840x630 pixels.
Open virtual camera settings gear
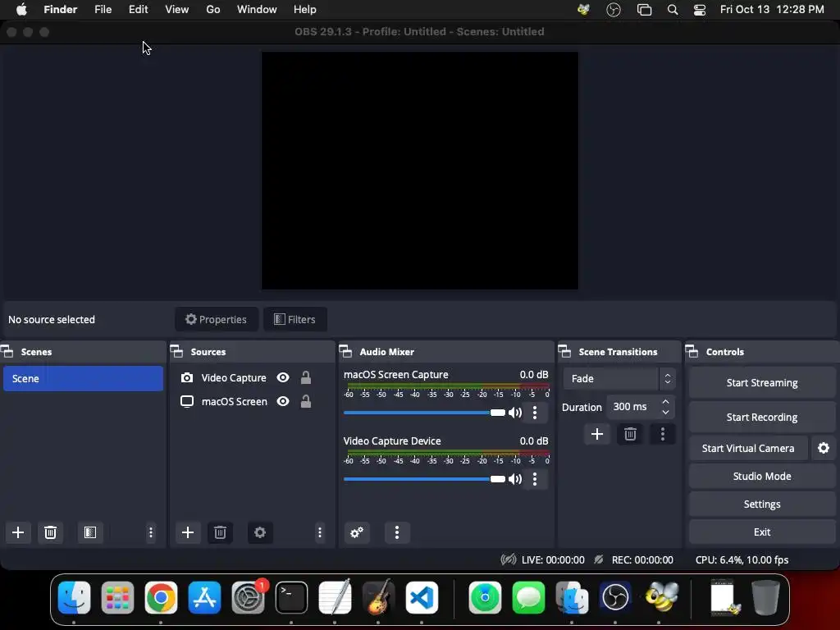(x=824, y=448)
